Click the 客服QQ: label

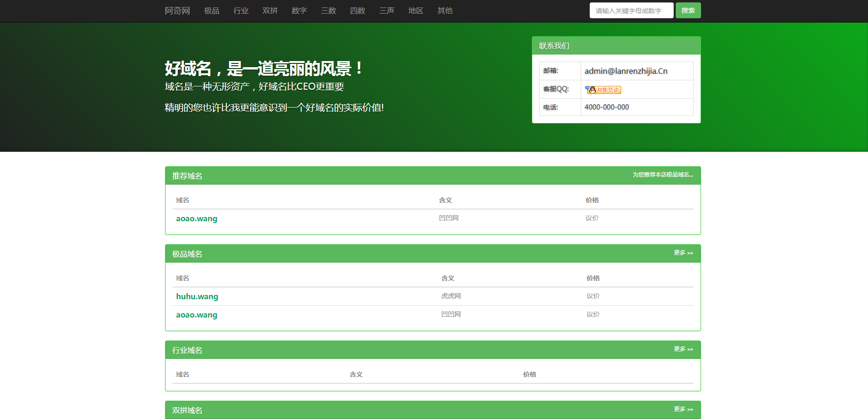point(556,89)
